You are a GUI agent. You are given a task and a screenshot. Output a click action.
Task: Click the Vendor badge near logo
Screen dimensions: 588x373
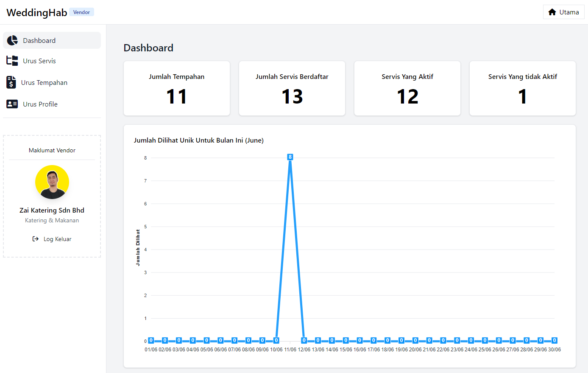point(81,12)
